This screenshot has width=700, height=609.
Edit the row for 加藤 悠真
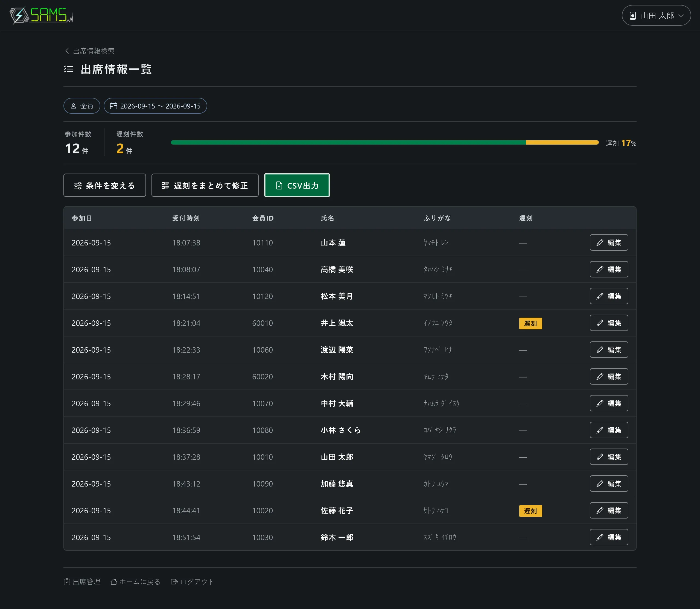coord(609,484)
